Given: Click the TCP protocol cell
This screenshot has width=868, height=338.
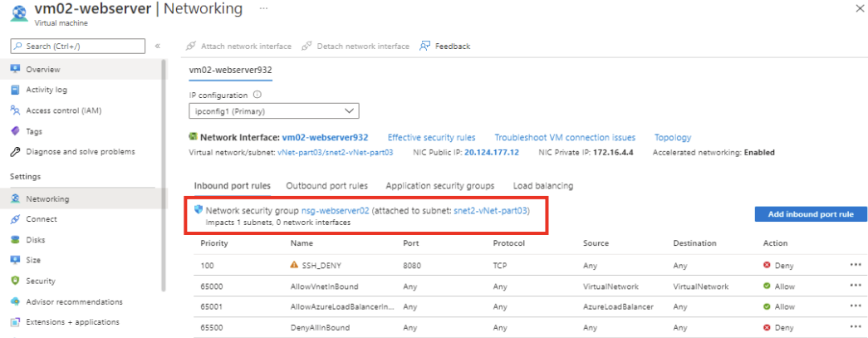Looking at the screenshot, I should pos(500,266).
